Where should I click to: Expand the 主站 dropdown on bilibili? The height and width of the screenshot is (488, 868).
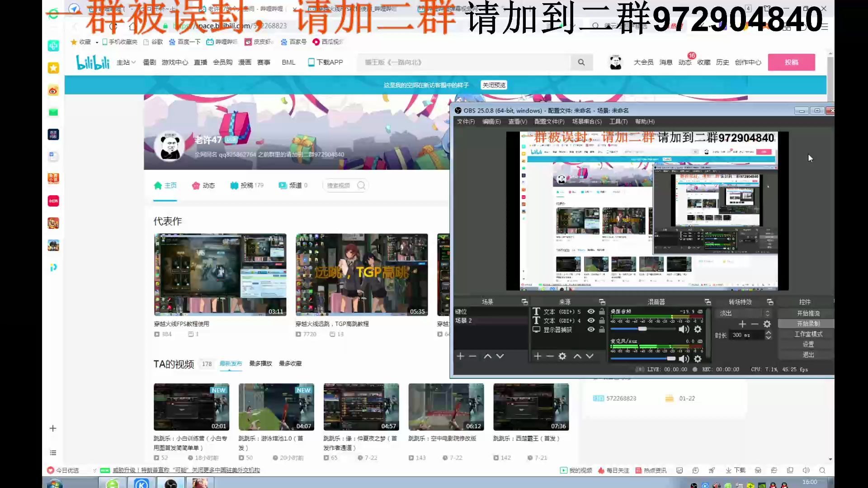tap(126, 62)
